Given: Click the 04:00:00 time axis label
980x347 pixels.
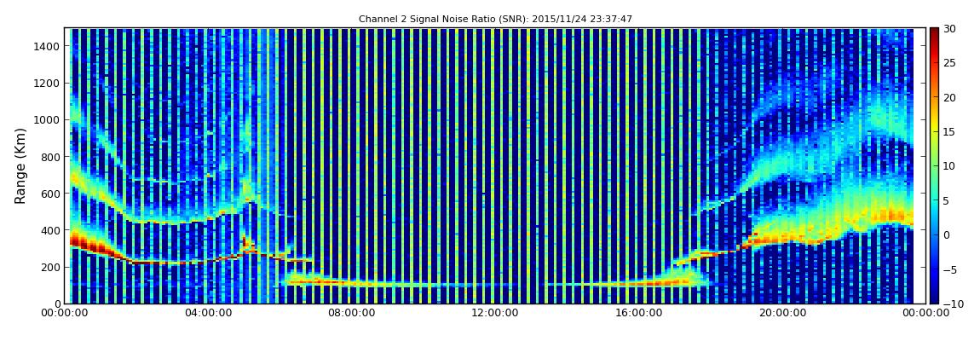Looking at the screenshot, I should point(209,313).
